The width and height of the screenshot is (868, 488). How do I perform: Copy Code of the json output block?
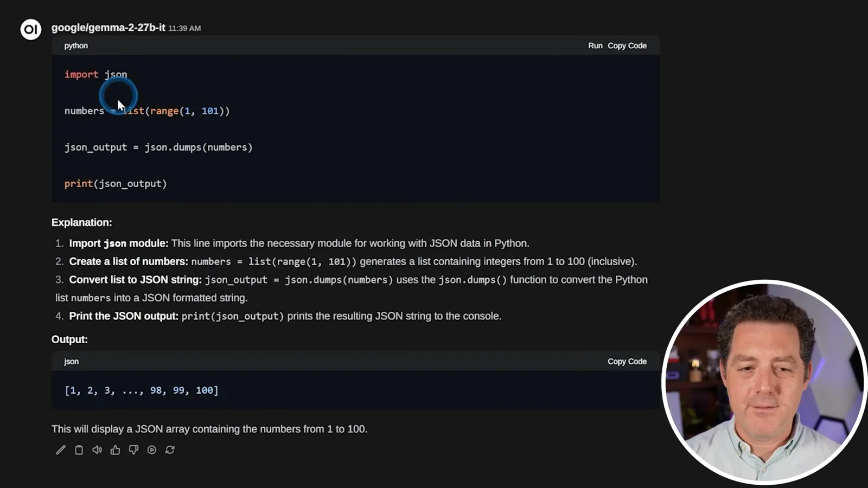click(627, 361)
